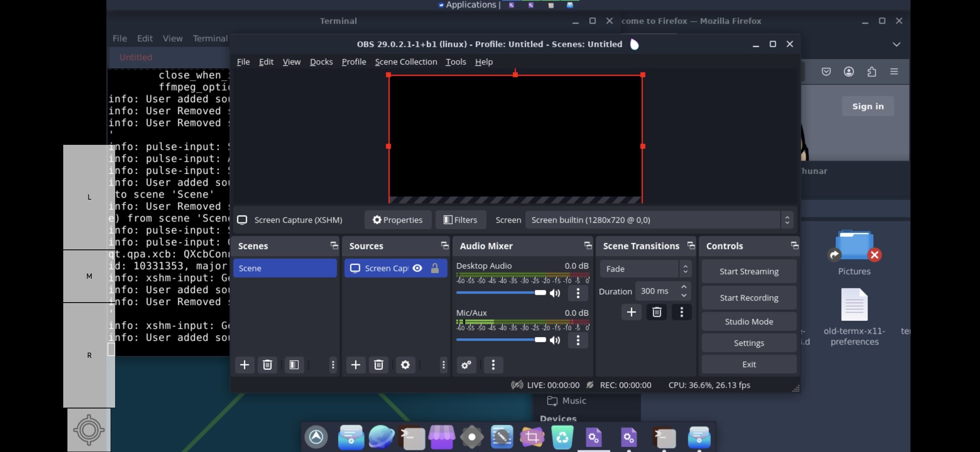
Task: Expand Firefox tab list chevron
Action: click(896, 44)
